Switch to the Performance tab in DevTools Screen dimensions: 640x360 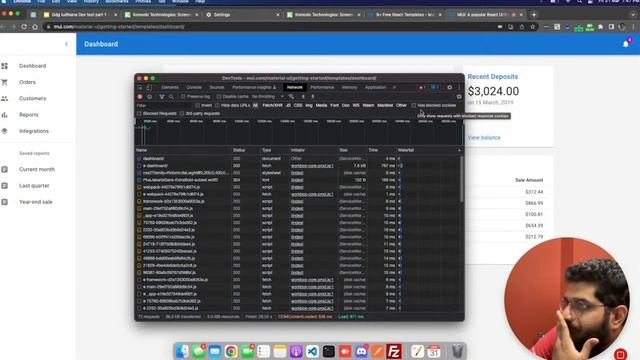[x=322, y=87]
